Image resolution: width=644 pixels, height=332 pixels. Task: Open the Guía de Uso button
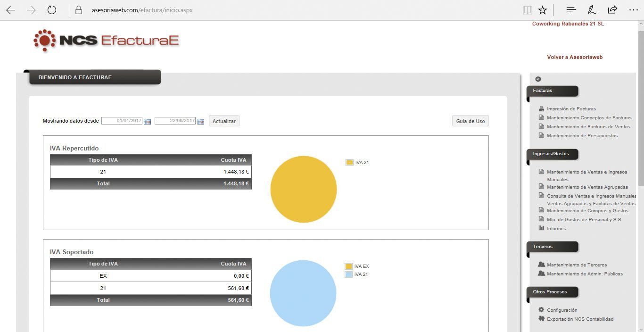click(470, 121)
